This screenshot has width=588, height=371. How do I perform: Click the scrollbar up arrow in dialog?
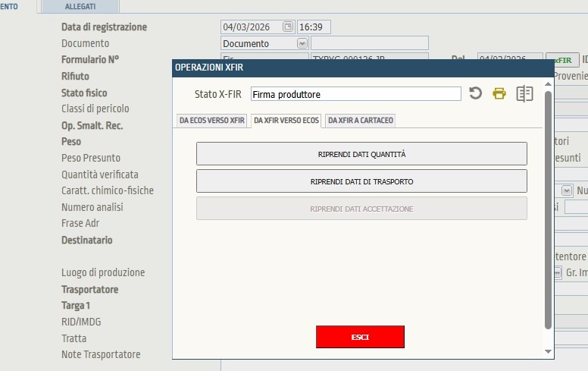click(548, 83)
